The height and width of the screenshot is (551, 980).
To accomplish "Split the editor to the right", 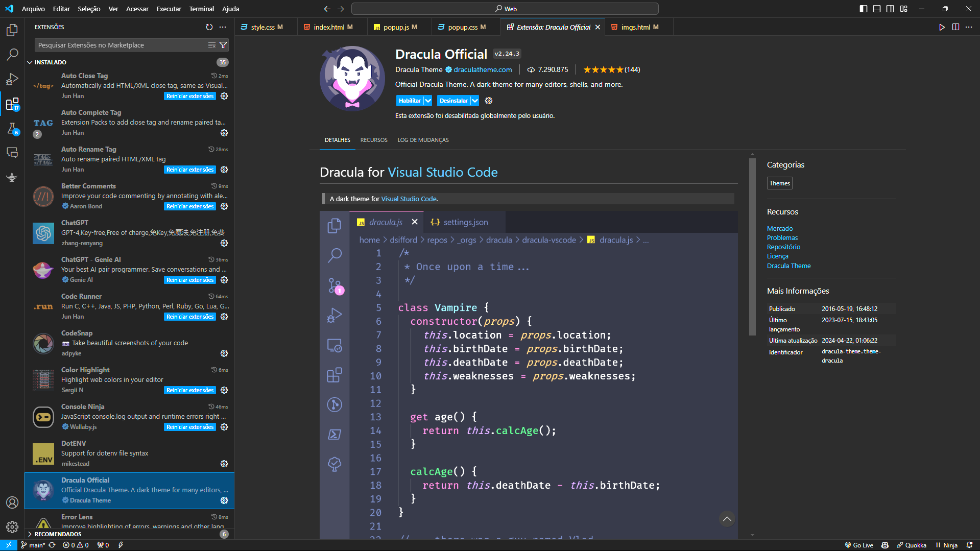I will tap(955, 27).
